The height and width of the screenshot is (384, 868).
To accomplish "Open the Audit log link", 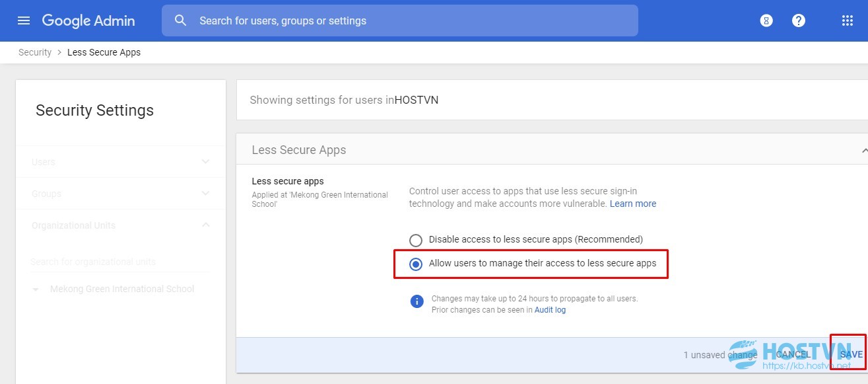I will [x=550, y=309].
